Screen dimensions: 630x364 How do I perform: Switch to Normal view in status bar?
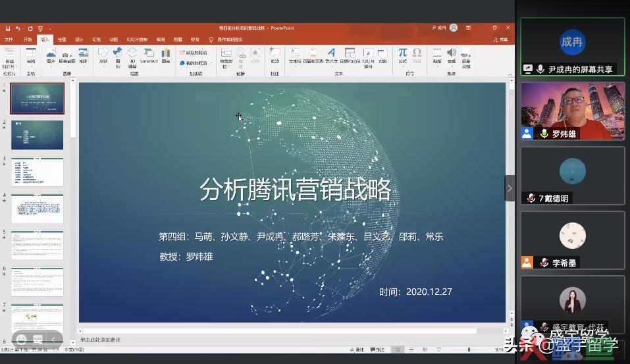coord(398,350)
